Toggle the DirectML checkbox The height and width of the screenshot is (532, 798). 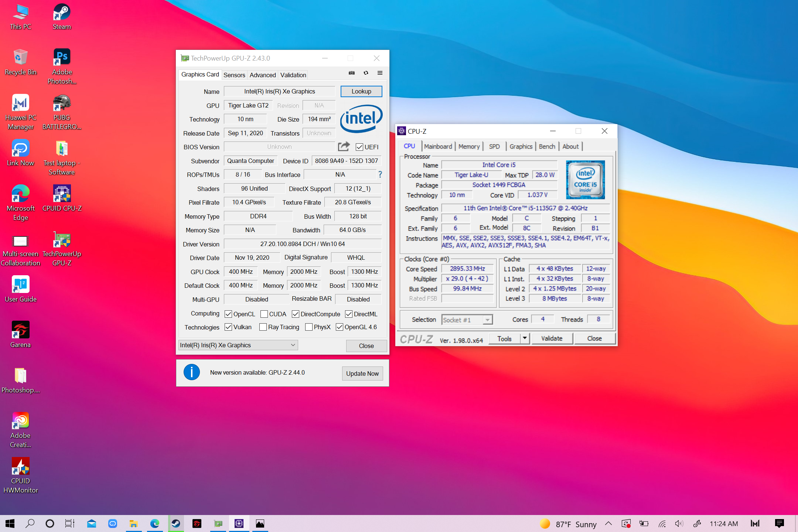click(349, 314)
